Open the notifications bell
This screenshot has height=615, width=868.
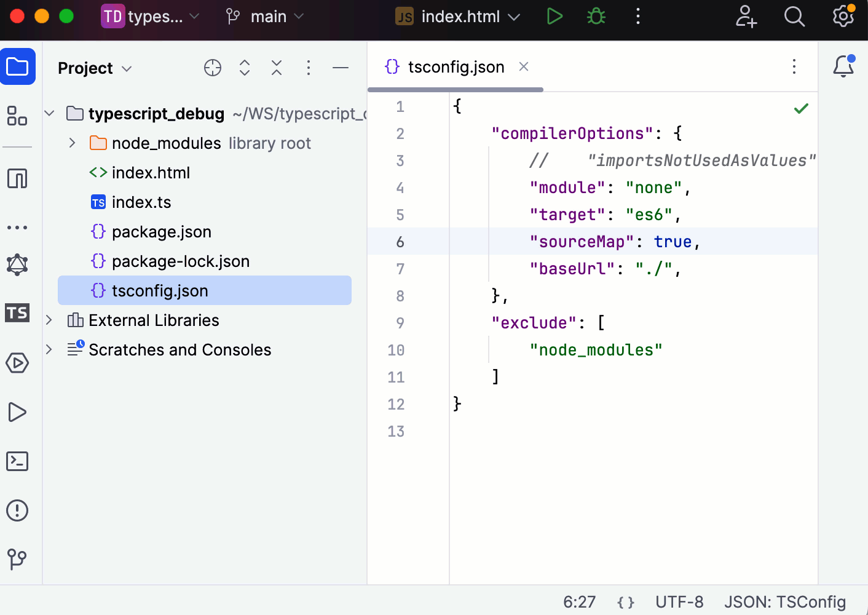pos(843,66)
